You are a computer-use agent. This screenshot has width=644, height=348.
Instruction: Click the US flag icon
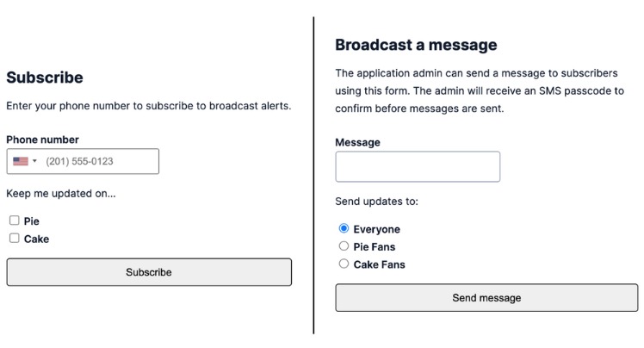[x=20, y=161]
